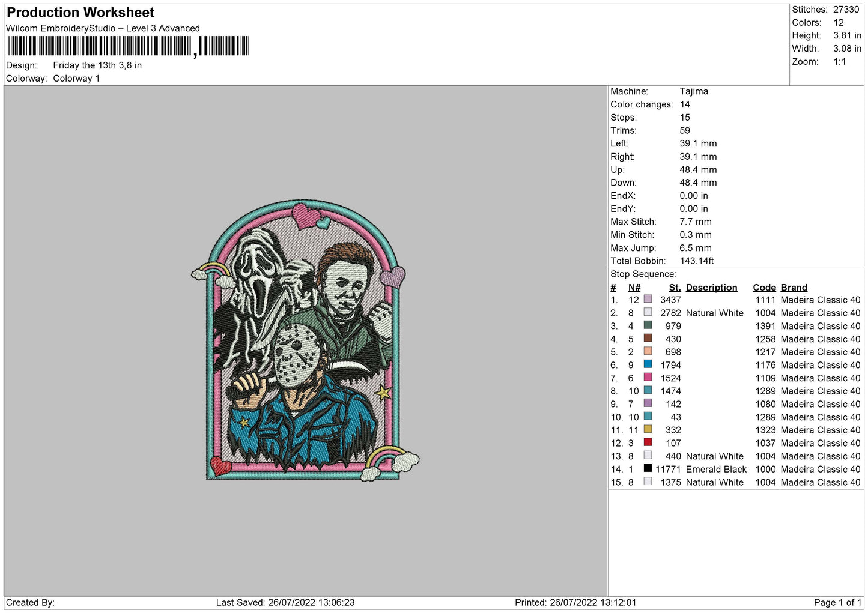Image resolution: width=868 pixels, height=613 pixels.
Task: Click the dark green swatch for stop 3
Action: point(648,325)
